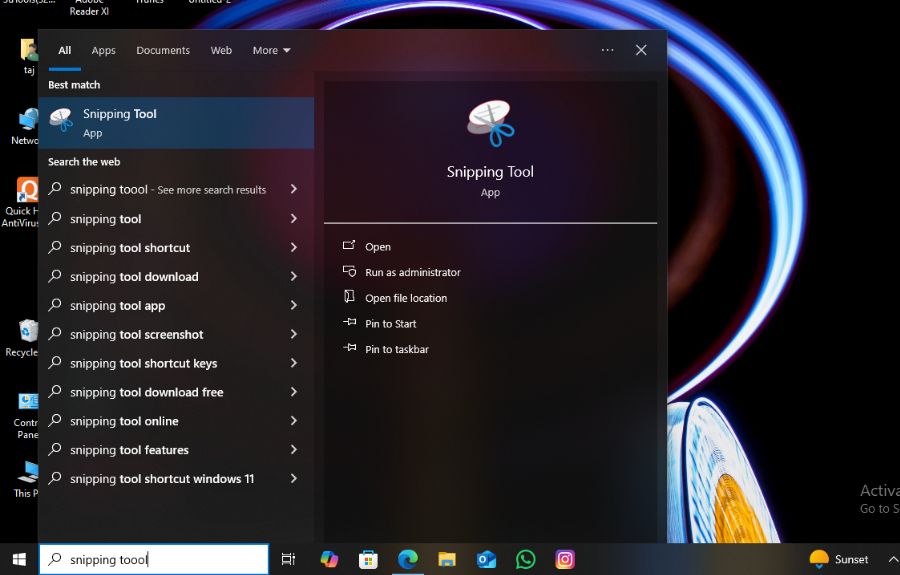Expand arrow beside 'snipping tool download'
The height and width of the screenshot is (575, 900).
(x=293, y=276)
